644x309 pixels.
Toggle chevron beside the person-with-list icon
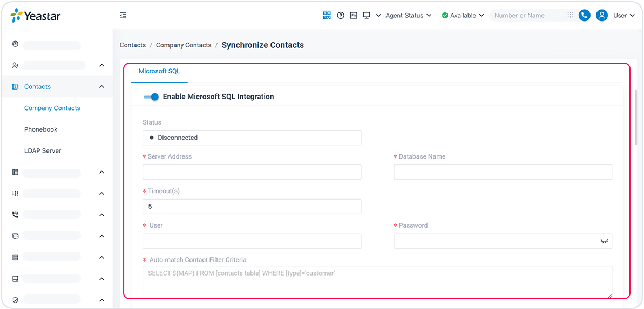[x=102, y=65]
